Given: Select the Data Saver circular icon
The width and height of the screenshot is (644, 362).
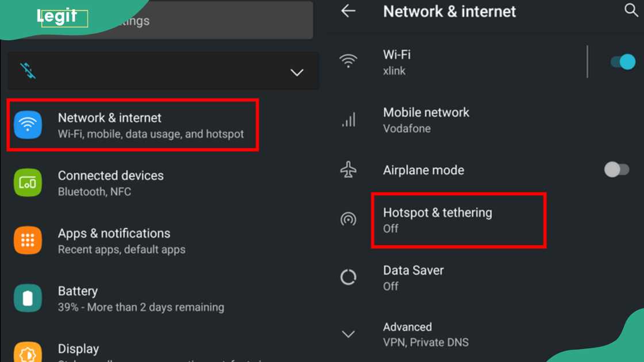Looking at the screenshot, I should [349, 276].
